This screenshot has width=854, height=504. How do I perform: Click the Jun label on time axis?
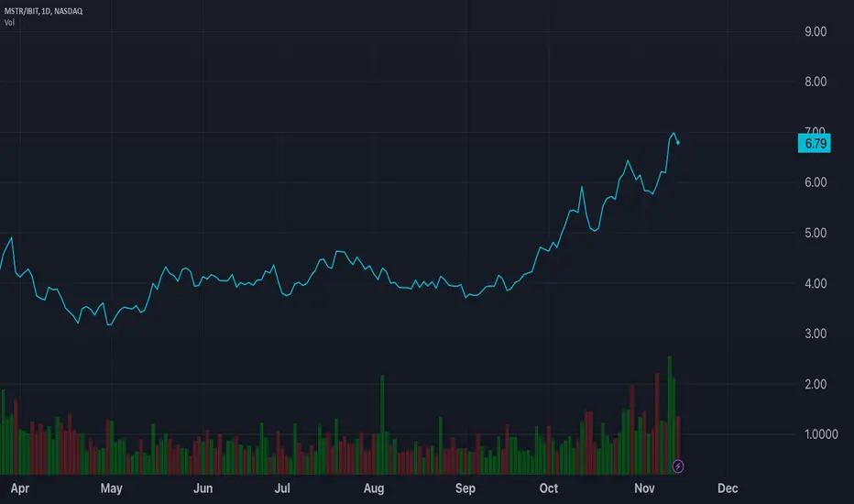point(203,488)
